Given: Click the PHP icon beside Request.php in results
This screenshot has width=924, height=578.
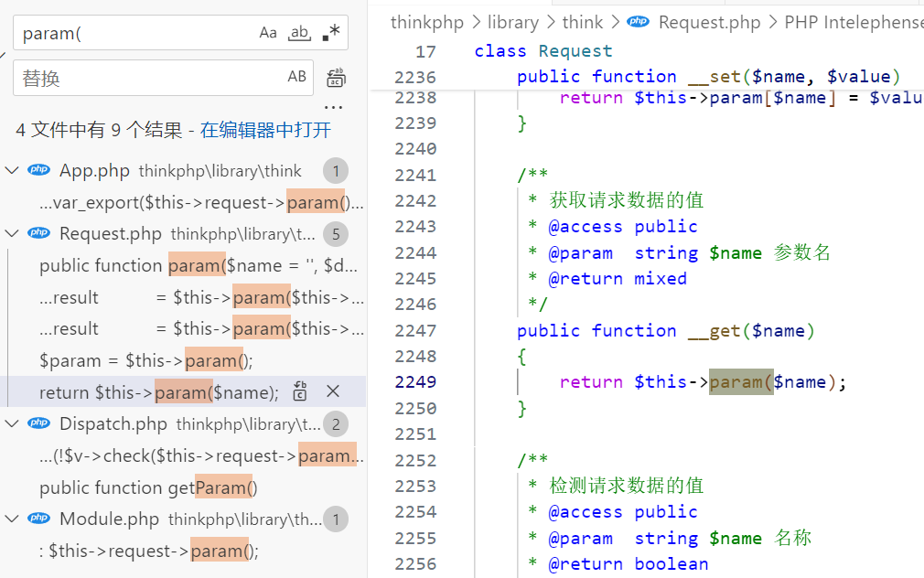Looking at the screenshot, I should pos(39,233).
